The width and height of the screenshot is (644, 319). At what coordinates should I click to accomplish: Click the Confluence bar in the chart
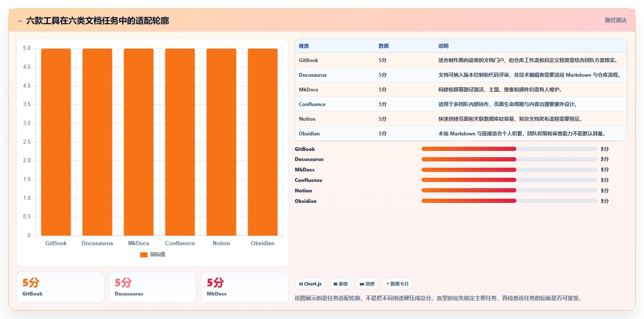[x=180, y=142]
